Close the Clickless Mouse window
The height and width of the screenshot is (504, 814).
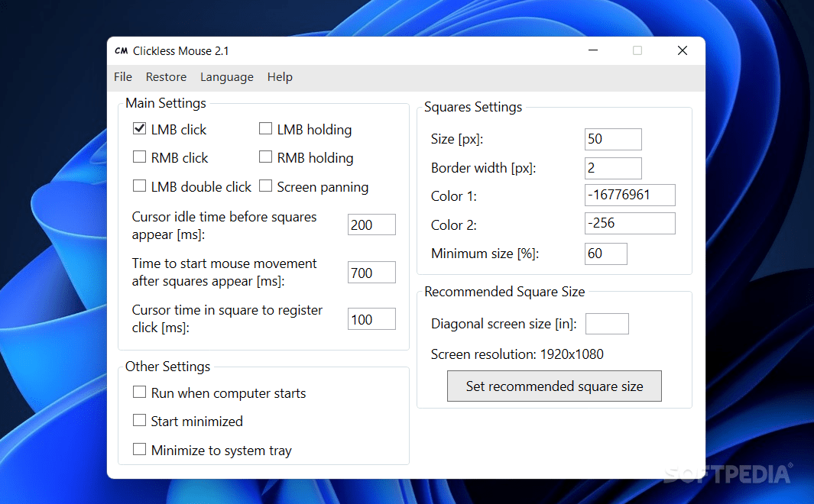[682, 50]
